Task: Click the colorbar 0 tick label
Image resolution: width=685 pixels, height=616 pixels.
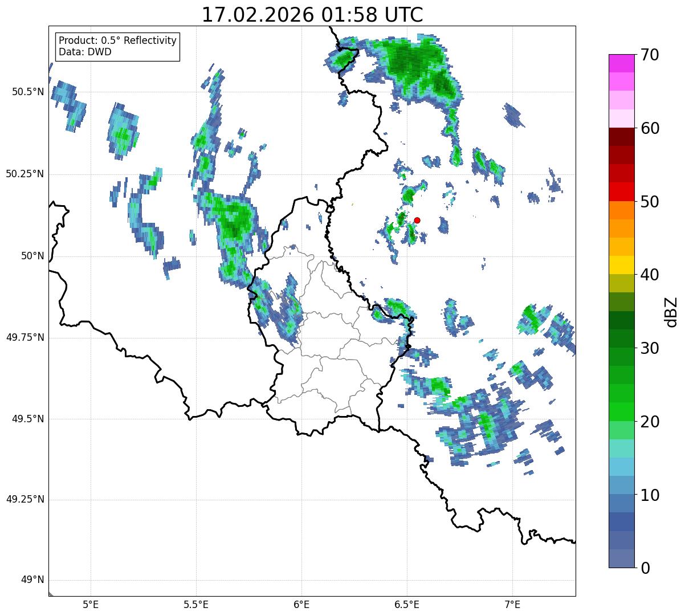Action: [645, 568]
